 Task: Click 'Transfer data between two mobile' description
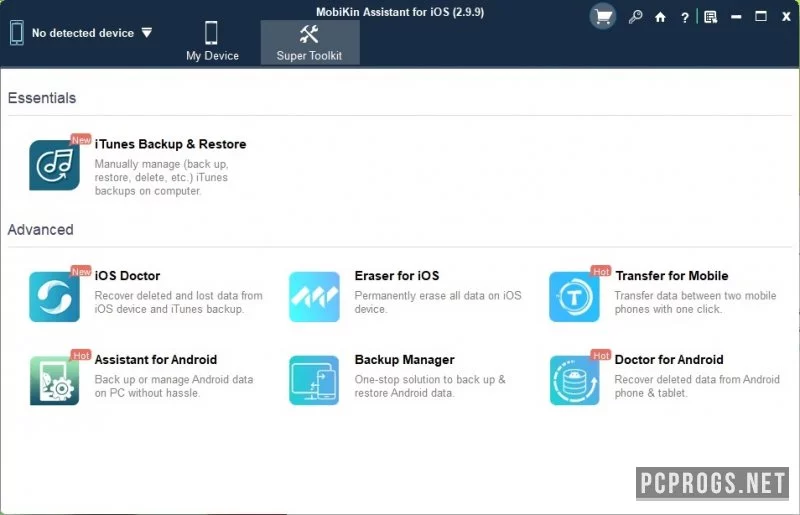pyautogui.click(x=695, y=302)
